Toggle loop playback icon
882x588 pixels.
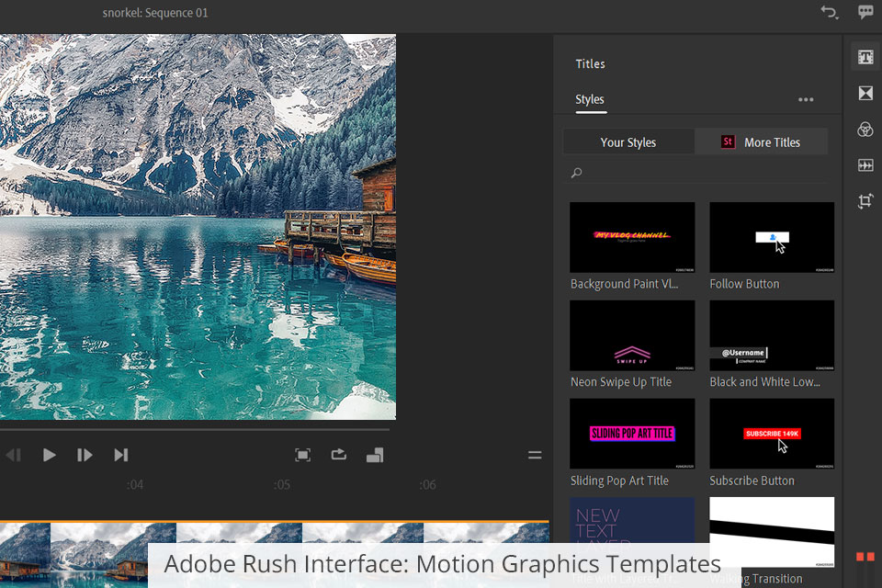(x=339, y=454)
